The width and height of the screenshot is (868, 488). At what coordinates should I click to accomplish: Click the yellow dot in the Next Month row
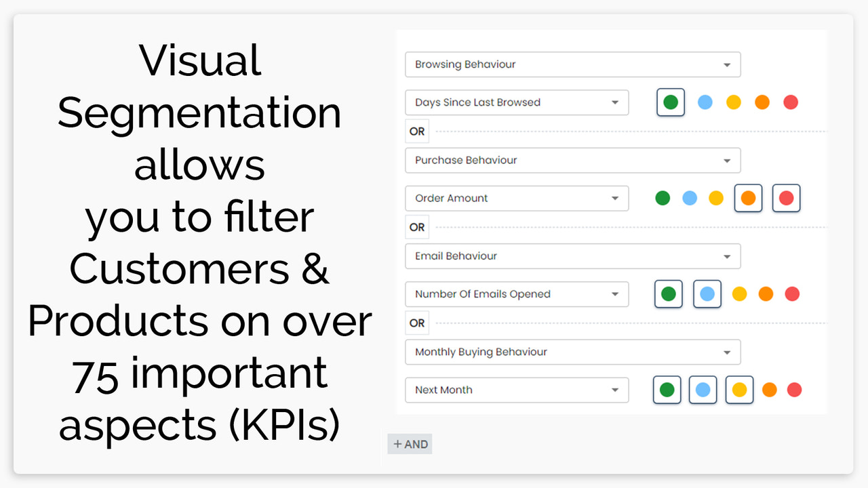point(739,390)
